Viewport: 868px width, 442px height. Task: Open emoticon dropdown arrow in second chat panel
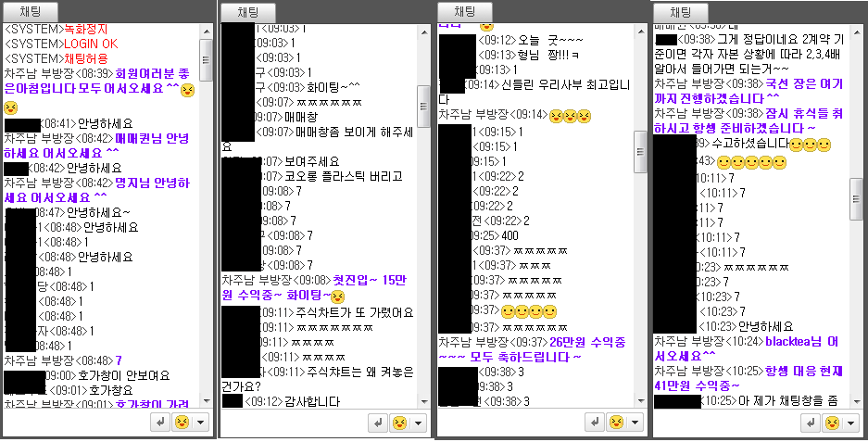point(418,423)
